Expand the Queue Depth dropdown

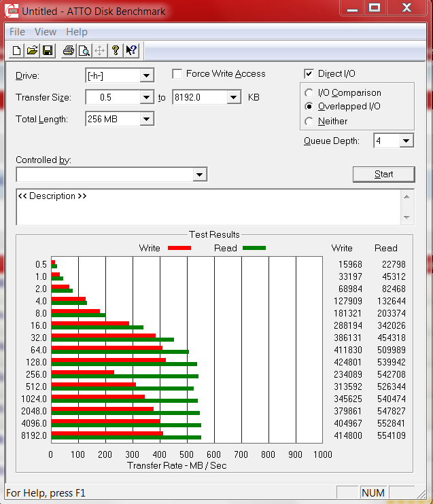[406, 141]
